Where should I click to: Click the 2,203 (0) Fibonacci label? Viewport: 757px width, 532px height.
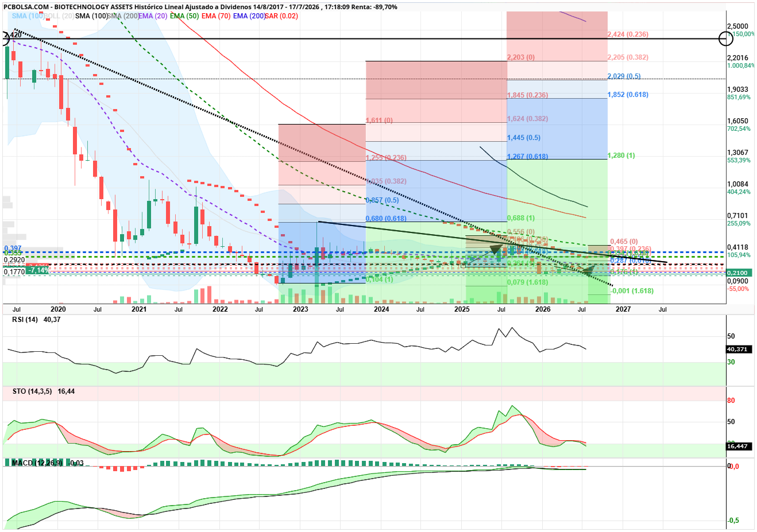pos(521,57)
